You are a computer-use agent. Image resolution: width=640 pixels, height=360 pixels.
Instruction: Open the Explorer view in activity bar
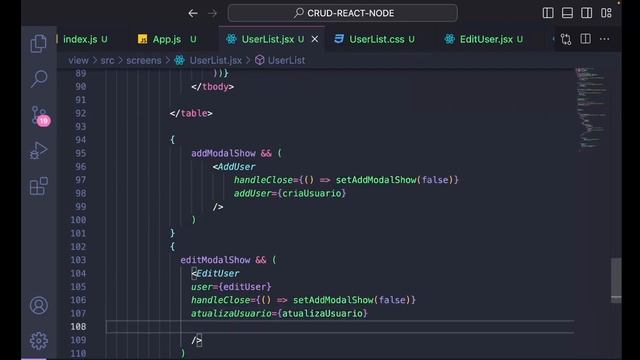[38, 44]
